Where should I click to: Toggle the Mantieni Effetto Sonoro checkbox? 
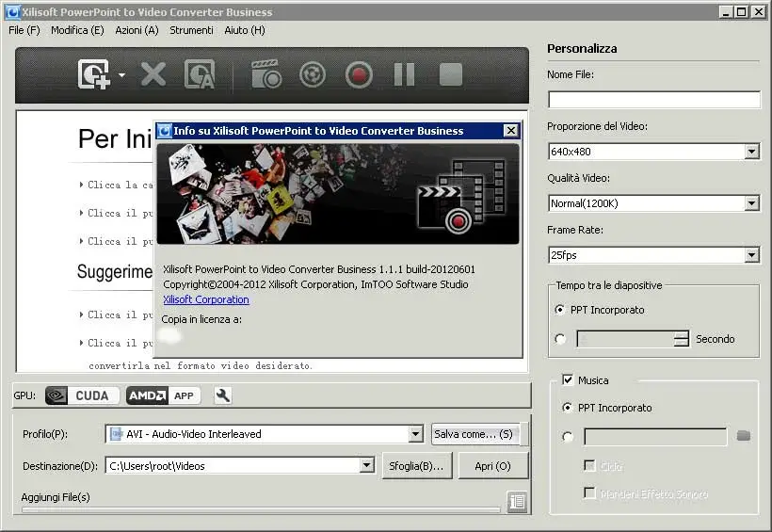(x=589, y=492)
